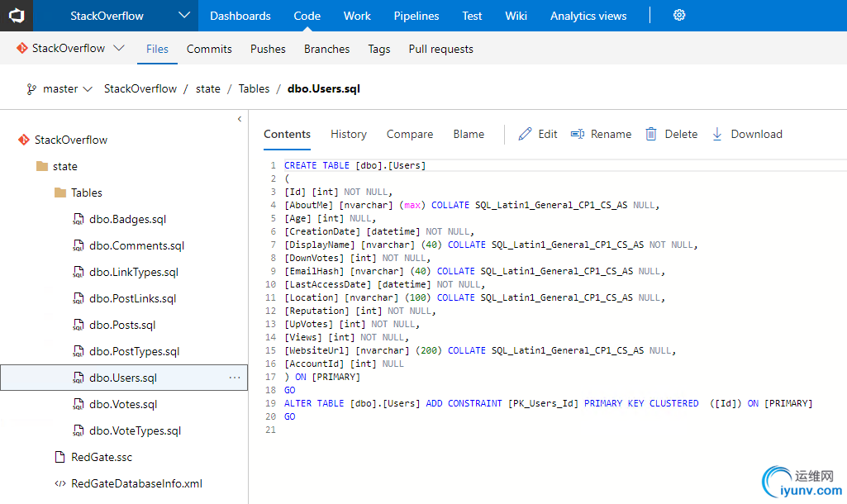Switch to the Tags tab
Image resolution: width=847 pixels, height=504 pixels.
pos(379,49)
